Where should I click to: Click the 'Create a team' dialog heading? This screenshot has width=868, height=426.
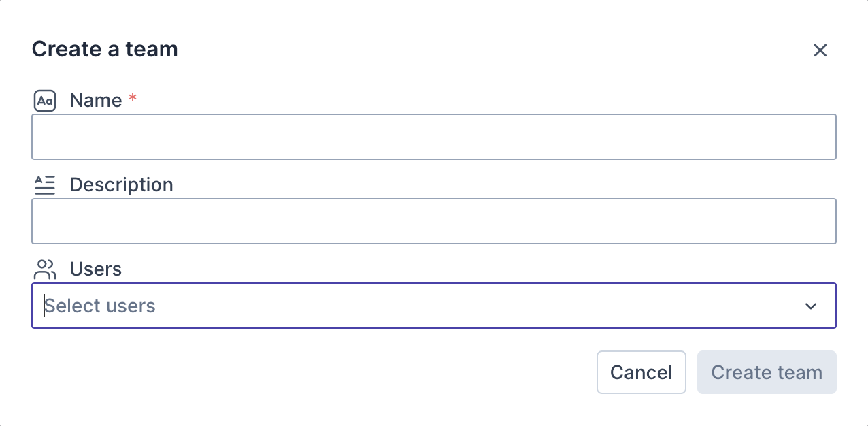[105, 49]
